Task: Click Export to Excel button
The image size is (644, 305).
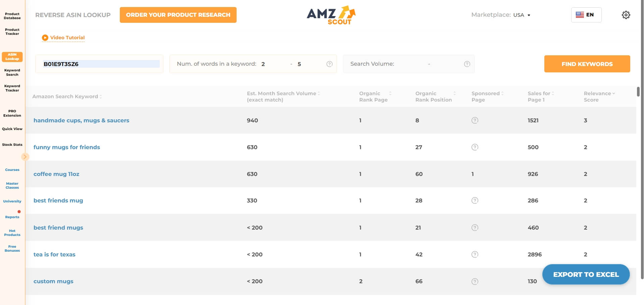Action: 586,274
